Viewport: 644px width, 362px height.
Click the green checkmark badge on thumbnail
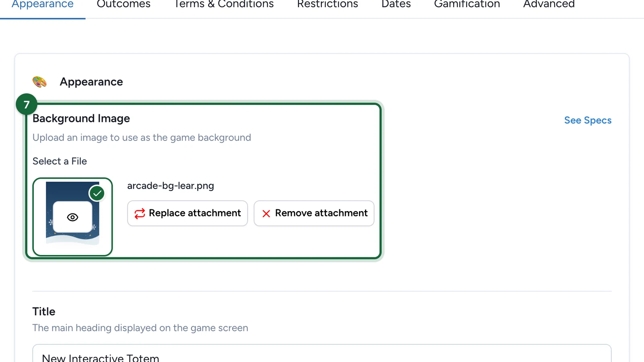tap(97, 193)
